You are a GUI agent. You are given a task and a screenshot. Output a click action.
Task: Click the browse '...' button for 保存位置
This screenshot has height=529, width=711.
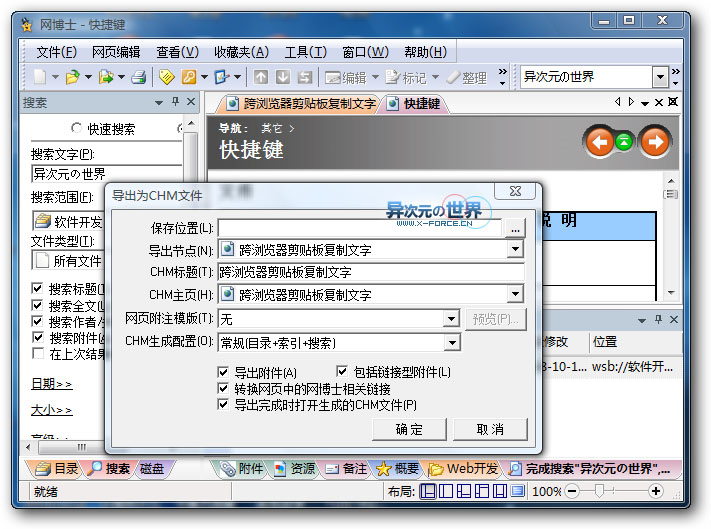click(515, 228)
